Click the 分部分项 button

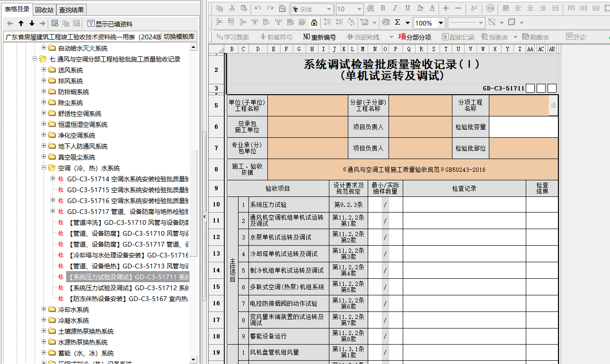(415, 37)
